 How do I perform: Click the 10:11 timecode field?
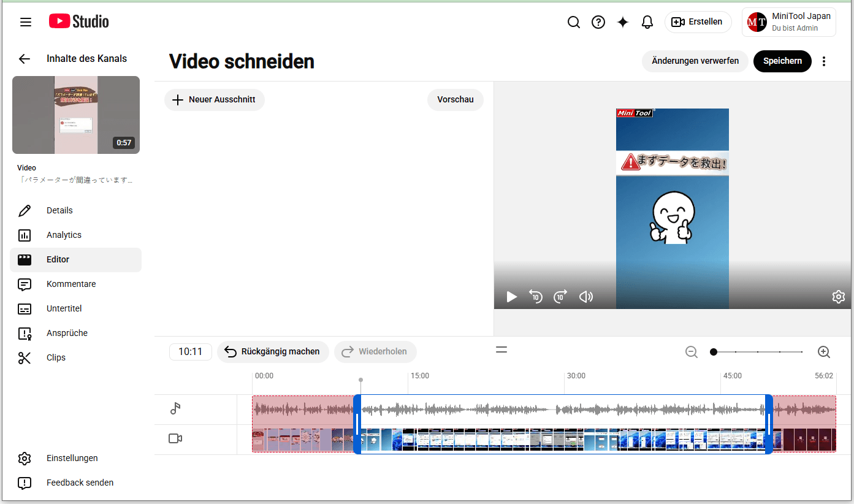pos(191,352)
